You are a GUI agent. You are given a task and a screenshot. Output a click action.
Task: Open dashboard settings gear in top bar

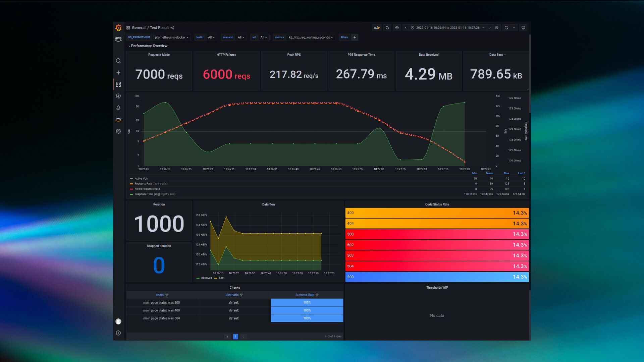point(397,28)
